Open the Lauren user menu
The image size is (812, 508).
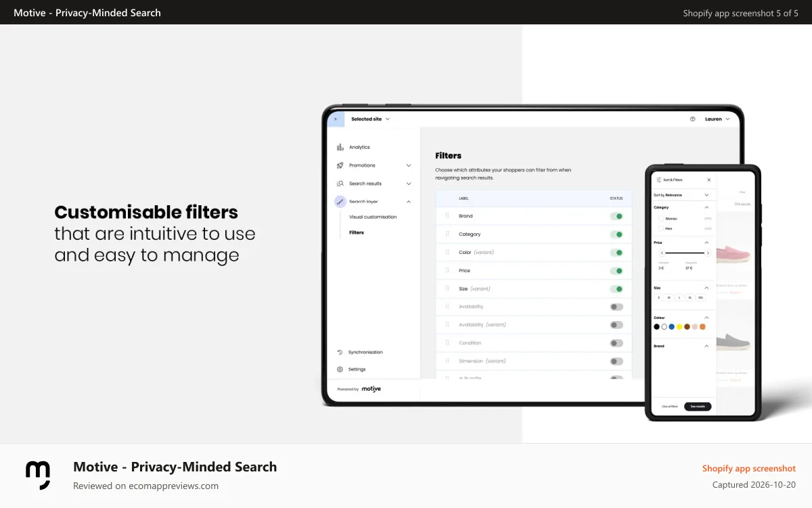(x=717, y=119)
